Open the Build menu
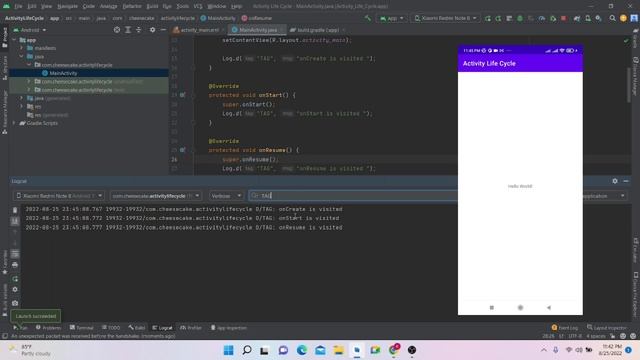 tap(152, 6)
